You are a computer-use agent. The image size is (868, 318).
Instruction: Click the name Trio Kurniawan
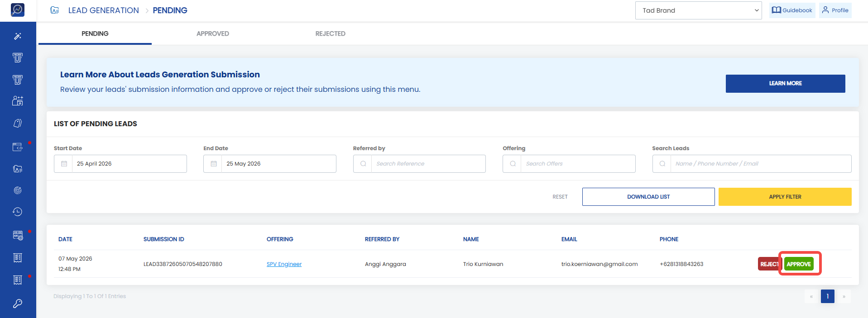point(483,264)
